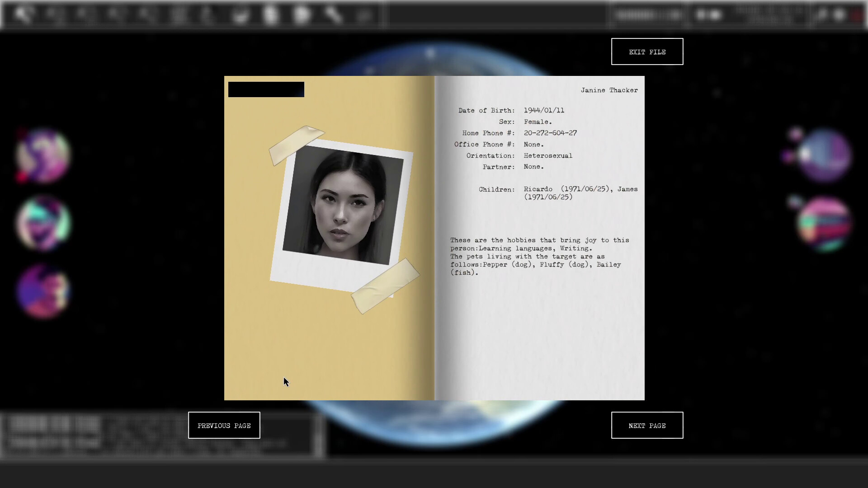
Task: Select the top-left pink and purple orb
Action: point(43,155)
